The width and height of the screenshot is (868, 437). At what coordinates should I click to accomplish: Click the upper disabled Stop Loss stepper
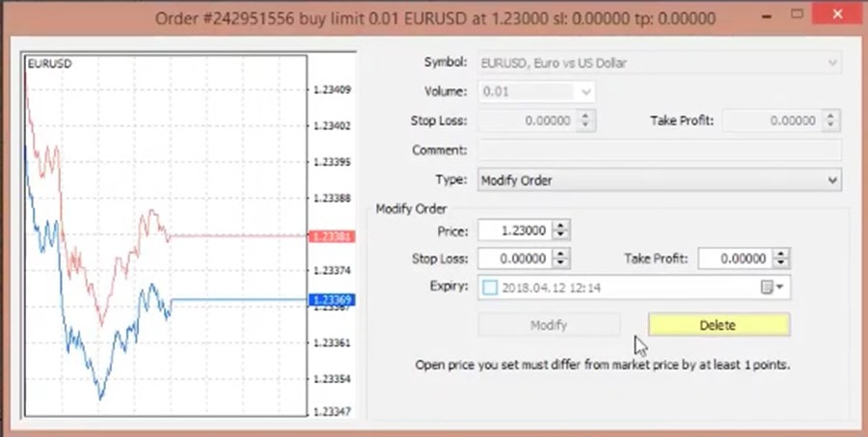pyautogui.click(x=586, y=121)
